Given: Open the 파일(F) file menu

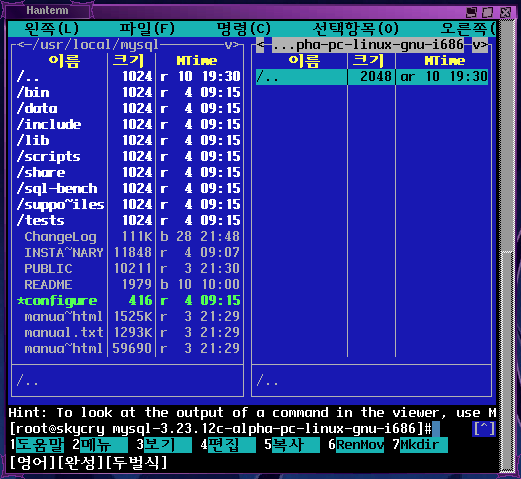Looking at the screenshot, I should [147, 29].
